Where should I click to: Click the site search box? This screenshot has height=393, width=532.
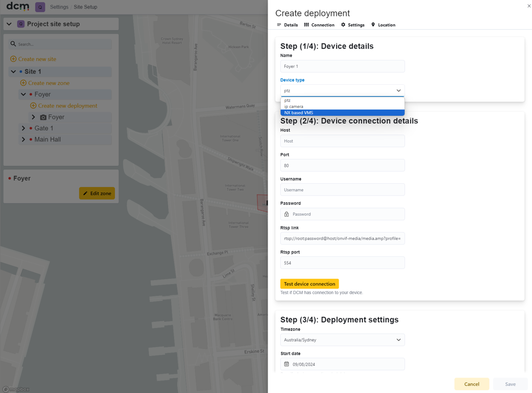tap(60, 44)
